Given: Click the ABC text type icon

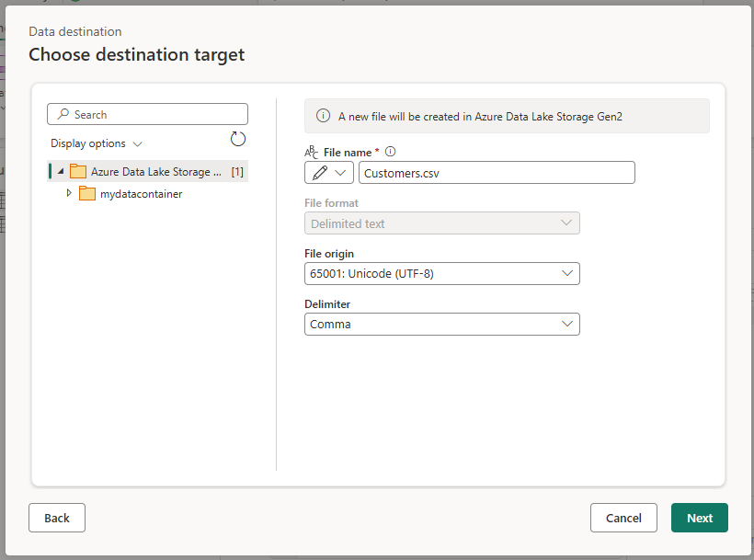Looking at the screenshot, I should click(311, 152).
